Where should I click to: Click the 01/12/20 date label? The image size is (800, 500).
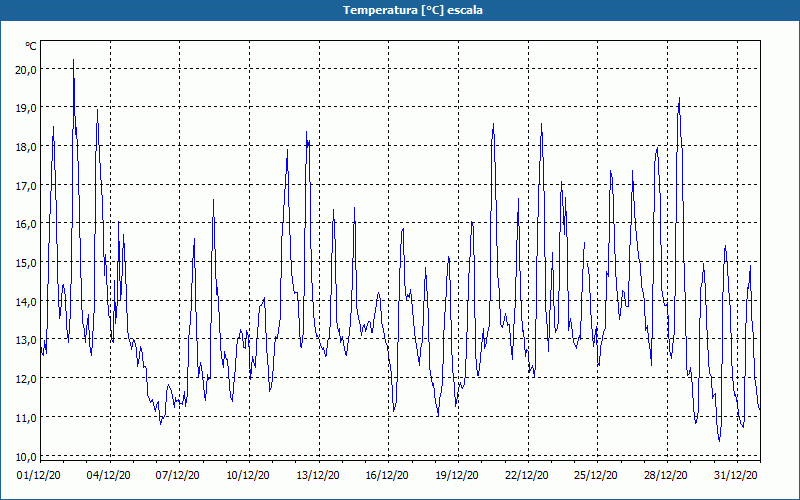tap(39, 476)
